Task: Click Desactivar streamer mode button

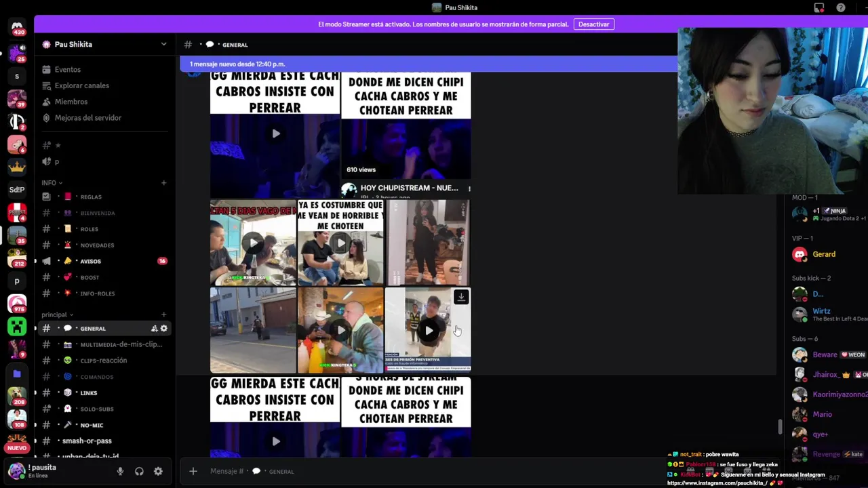Action: pos(593,24)
